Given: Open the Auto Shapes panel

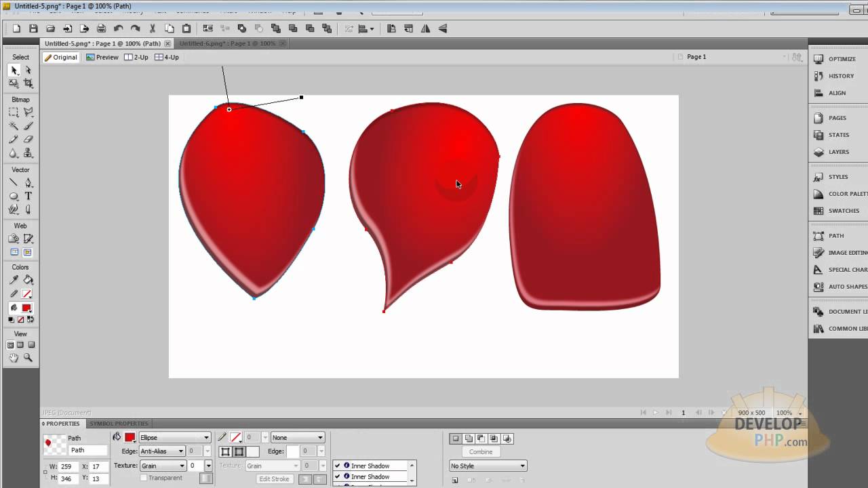Looking at the screenshot, I should 841,287.
